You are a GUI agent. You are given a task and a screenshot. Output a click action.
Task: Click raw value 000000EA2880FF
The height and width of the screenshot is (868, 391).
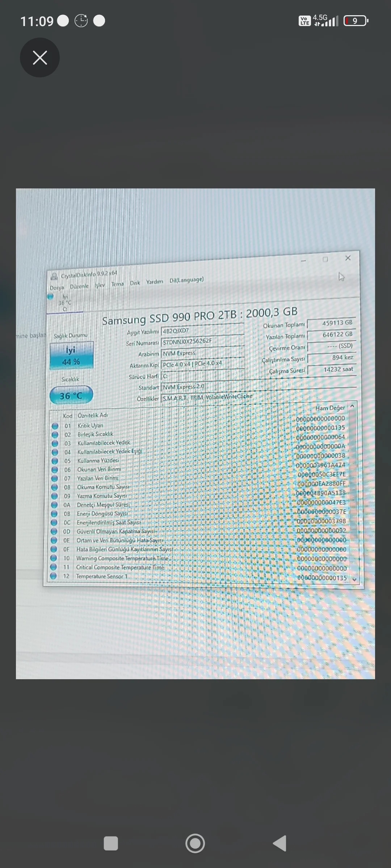point(321,484)
